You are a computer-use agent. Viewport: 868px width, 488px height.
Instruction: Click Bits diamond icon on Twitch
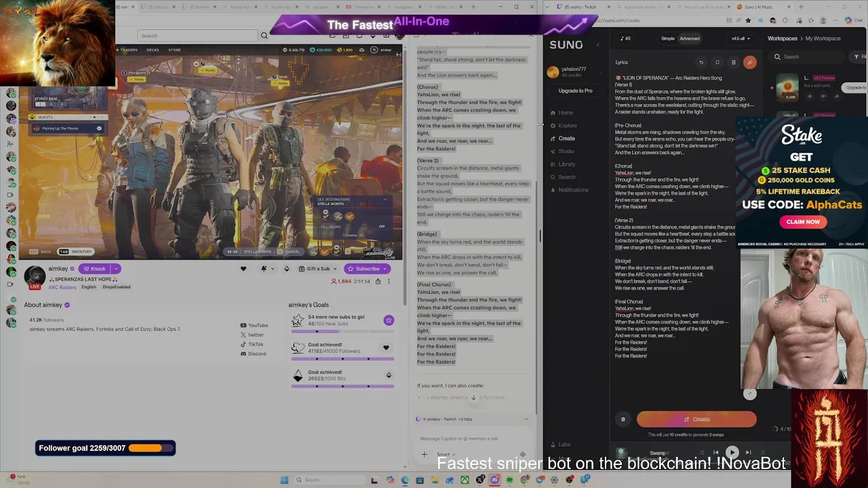point(286,268)
